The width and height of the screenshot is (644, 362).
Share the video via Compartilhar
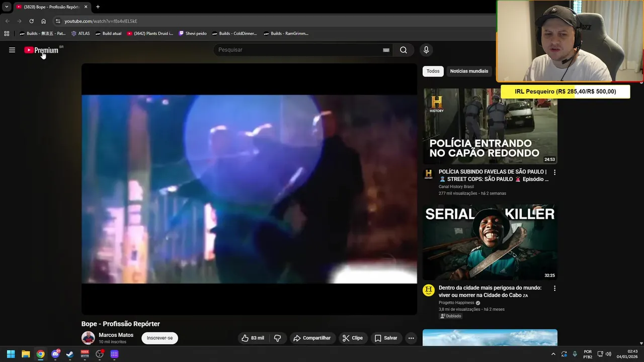click(312, 338)
